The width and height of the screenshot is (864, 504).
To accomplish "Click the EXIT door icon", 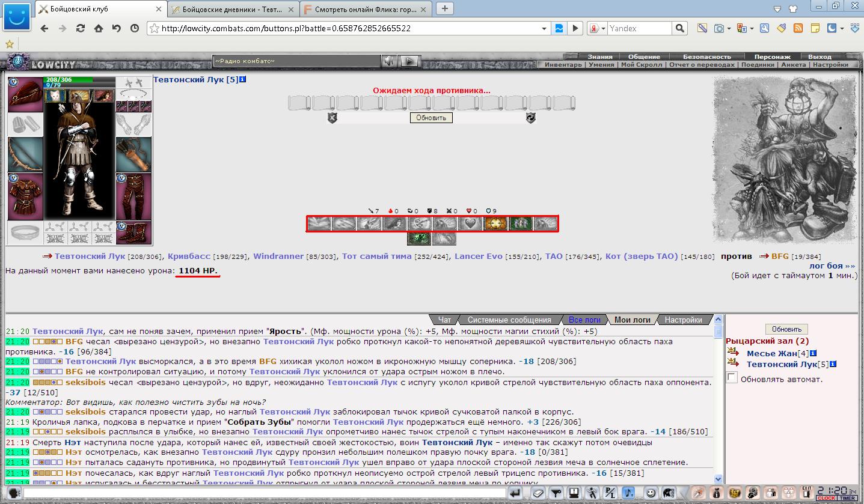I will (807, 492).
